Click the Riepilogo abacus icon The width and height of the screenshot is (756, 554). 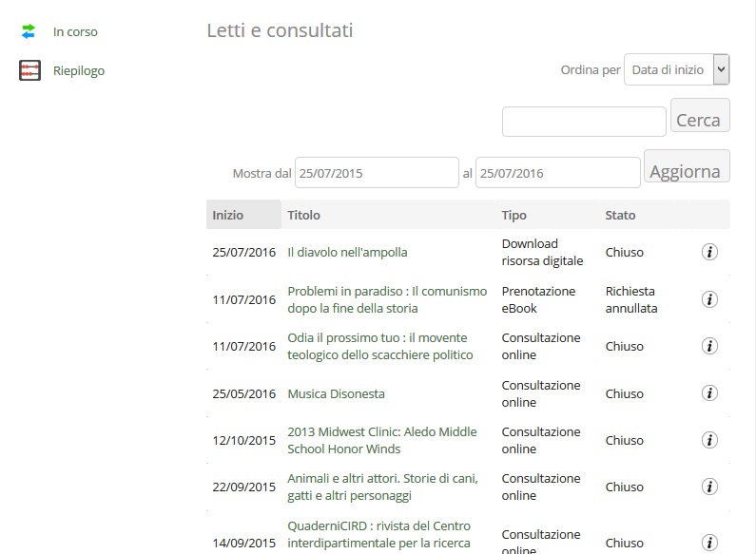tap(29, 70)
